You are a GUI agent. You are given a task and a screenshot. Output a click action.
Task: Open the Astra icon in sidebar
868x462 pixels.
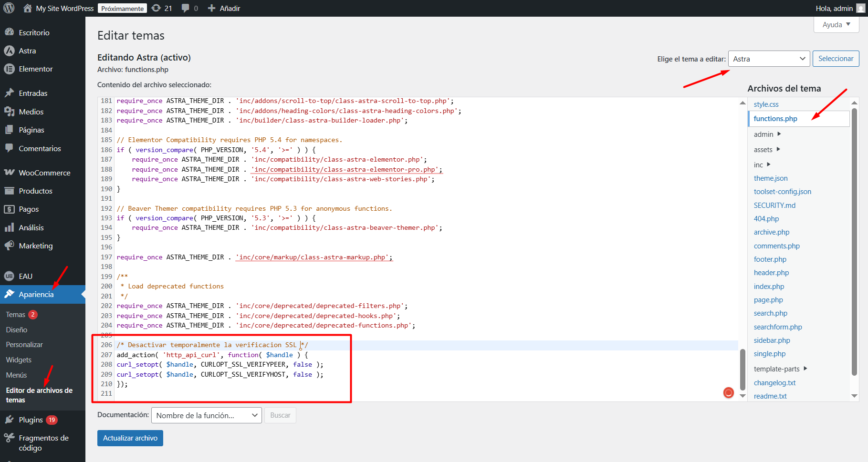point(9,51)
